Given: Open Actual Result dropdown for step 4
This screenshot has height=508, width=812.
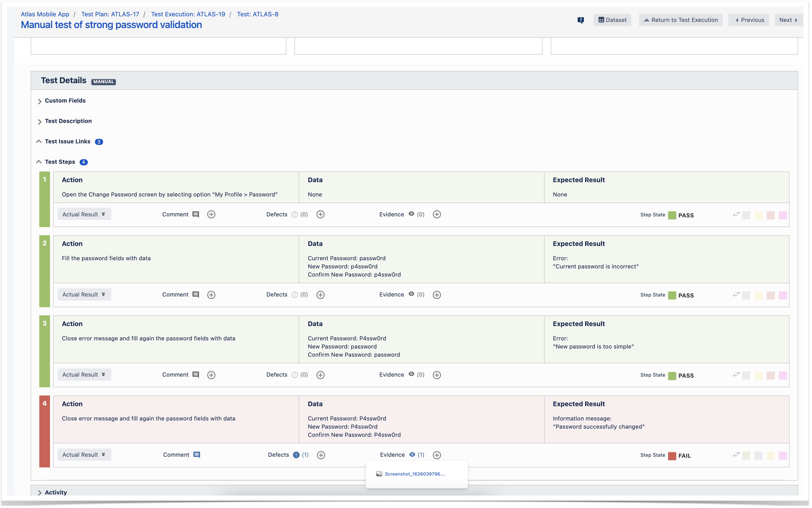Looking at the screenshot, I should coord(84,455).
